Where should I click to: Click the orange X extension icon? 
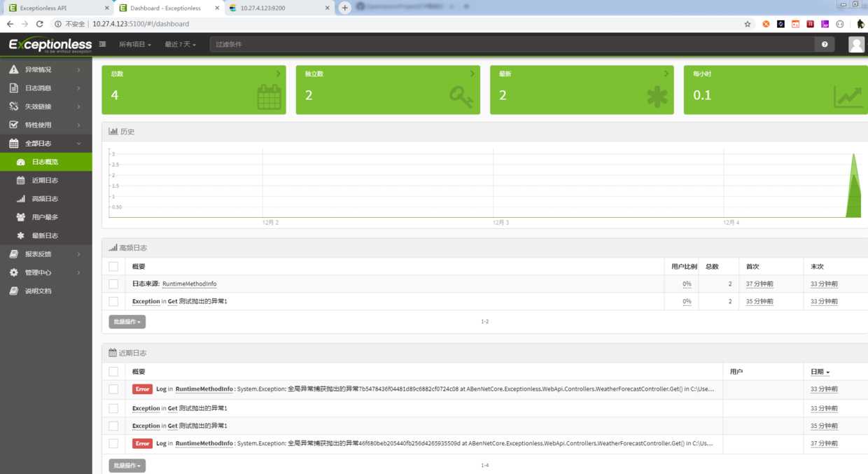point(766,24)
